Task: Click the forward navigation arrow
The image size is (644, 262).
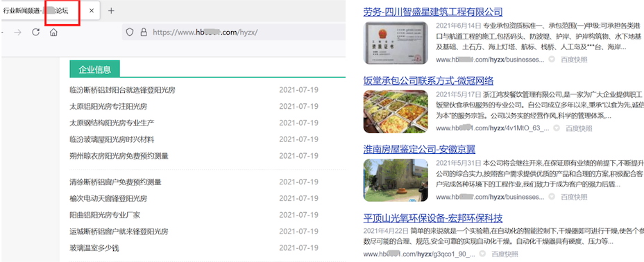Action: pyautogui.click(x=17, y=33)
